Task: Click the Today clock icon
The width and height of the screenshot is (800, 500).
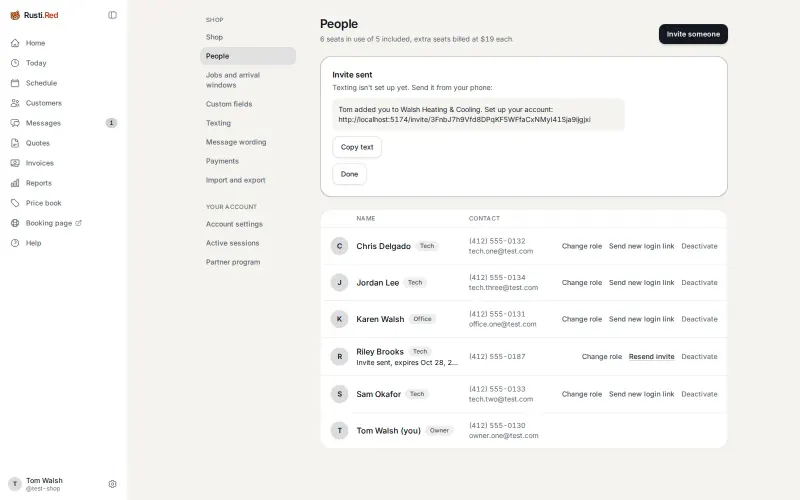Action: (x=15, y=63)
